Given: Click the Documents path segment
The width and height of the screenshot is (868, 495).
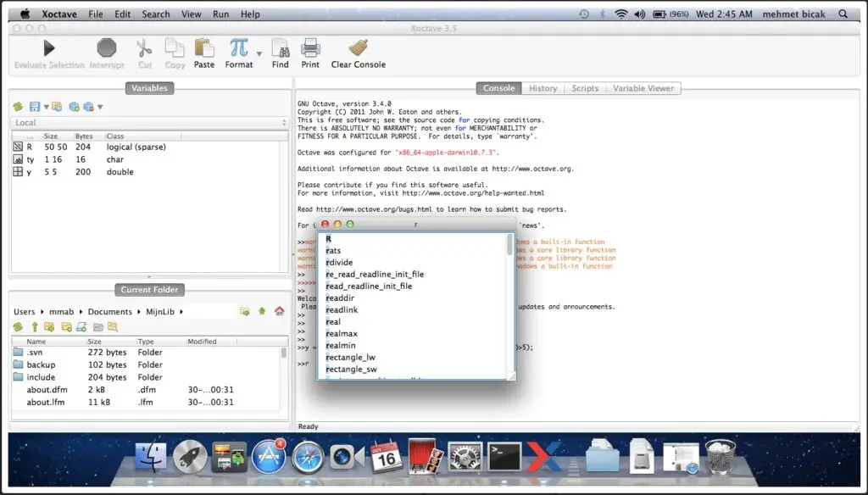Looking at the screenshot, I should click(109, 312).
